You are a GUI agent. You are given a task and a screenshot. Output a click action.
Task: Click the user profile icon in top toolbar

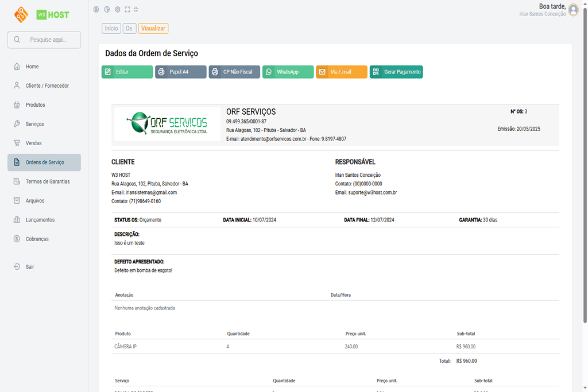tap(96, 9)
